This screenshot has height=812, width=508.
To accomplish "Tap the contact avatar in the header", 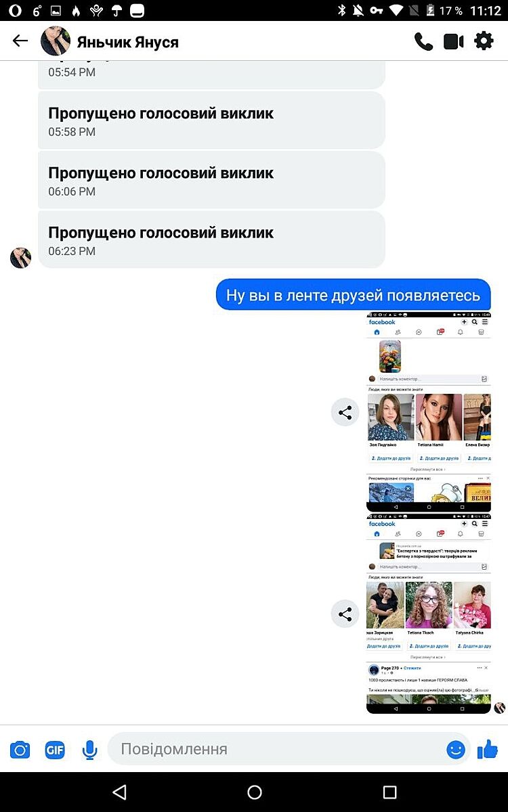I will pos(56,41).
